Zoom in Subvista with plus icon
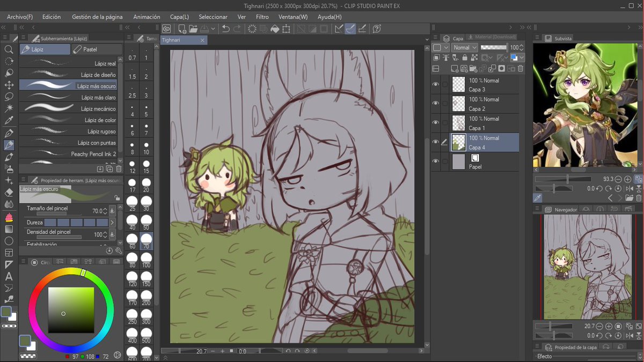Screen dimensions: 644x362 628,179
